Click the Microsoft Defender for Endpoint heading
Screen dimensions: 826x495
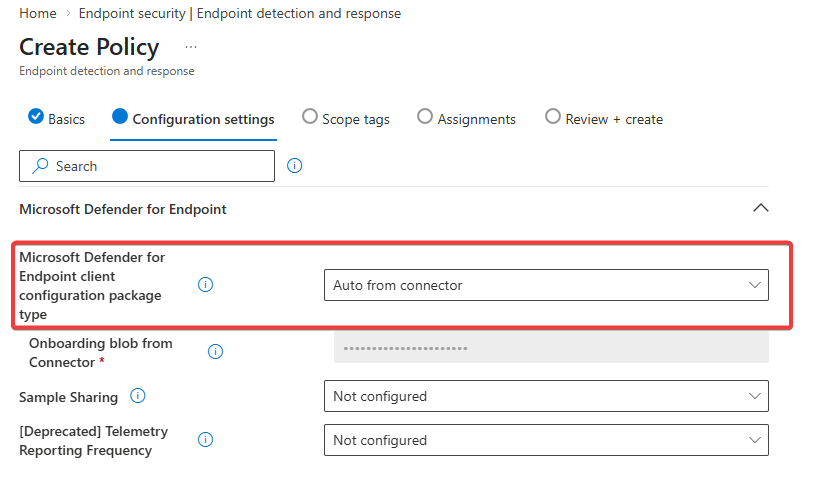(x=123, y=210)
